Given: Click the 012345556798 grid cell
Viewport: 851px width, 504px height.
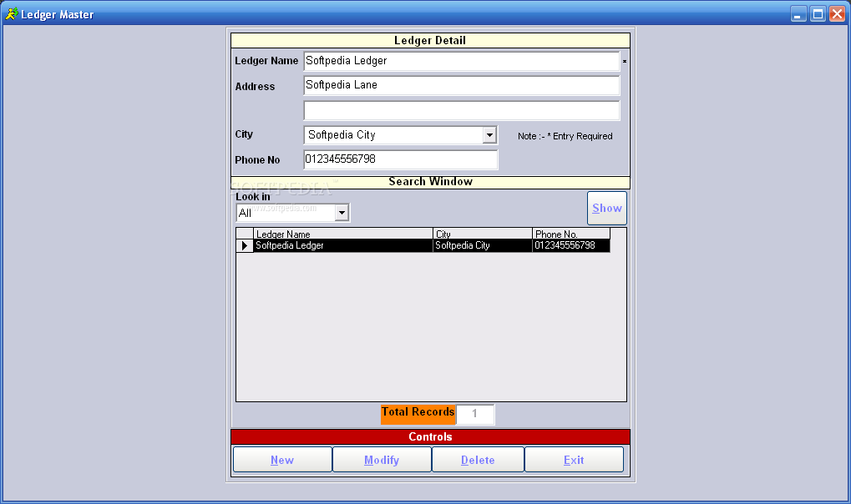Looking at the screenshot, I should [571, 246].
